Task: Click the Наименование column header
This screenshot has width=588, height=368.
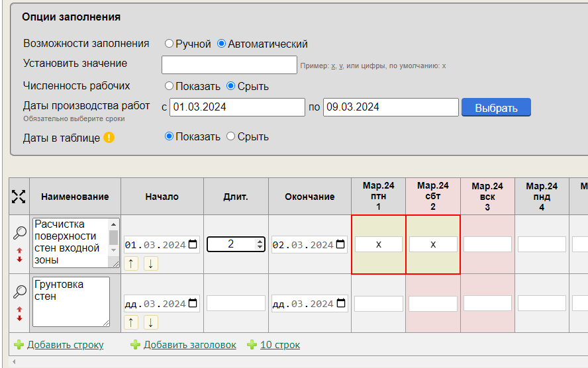Action: click(x=75, y=197)
